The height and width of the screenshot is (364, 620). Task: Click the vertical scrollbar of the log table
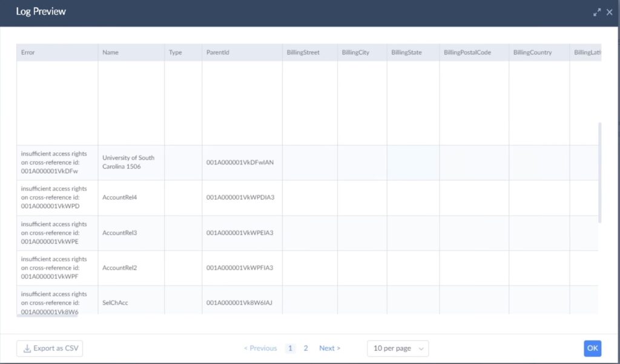600,172
